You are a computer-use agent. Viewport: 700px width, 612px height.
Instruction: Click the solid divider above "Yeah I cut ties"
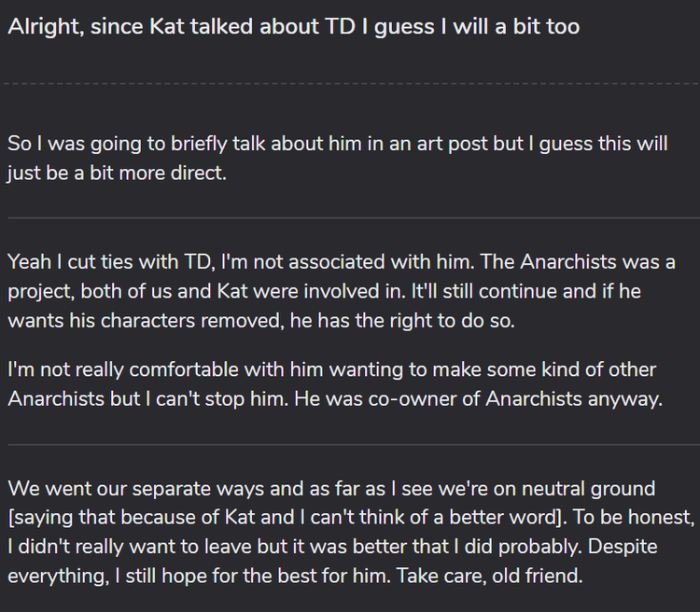point(354,217)
